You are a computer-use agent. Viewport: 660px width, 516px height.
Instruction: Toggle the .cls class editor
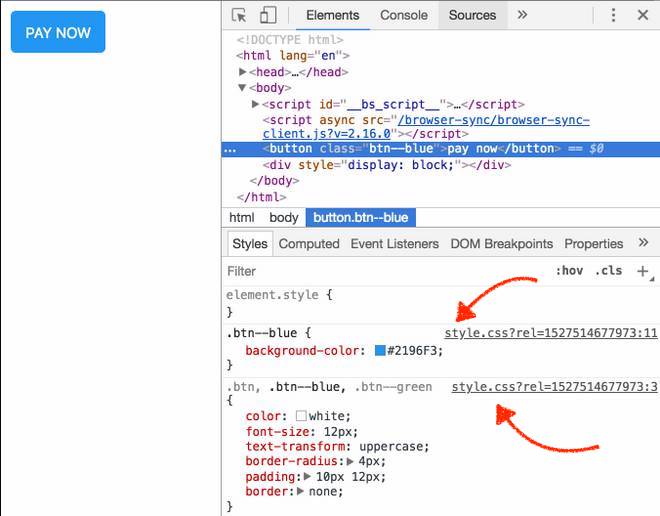(x=608, y=271)
